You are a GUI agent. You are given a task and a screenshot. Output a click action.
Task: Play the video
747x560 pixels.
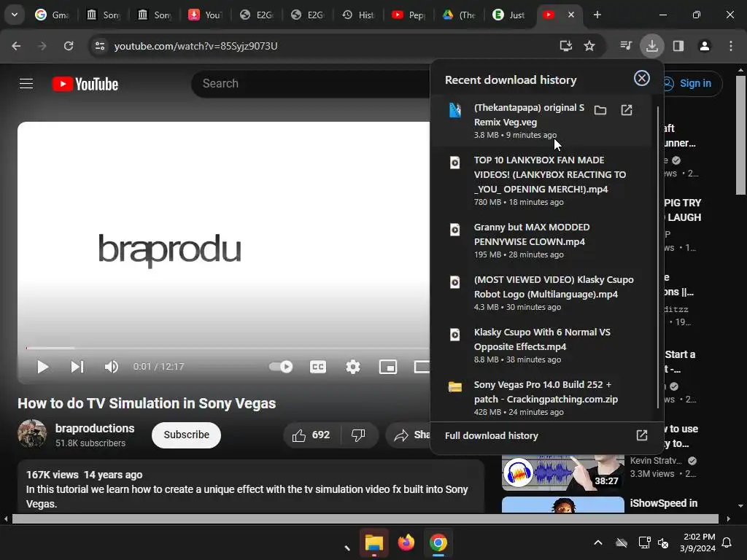(x=42, y=367)
